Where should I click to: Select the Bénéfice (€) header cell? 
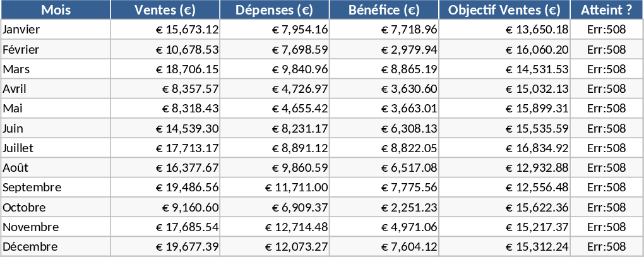pos(384,10)
